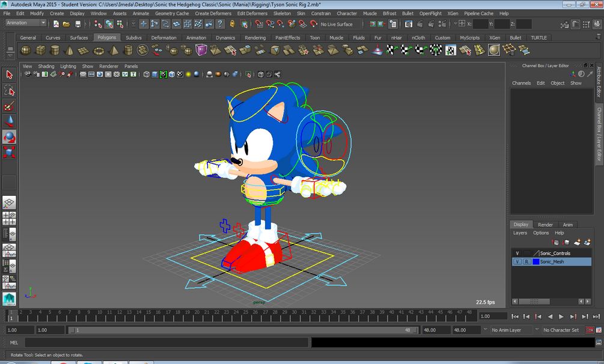Image resolution: width=604 pixels, height=364 pixels.
Task: Open the viewport Panels menu
Action: pyautogui.click(x=131, y=66)
